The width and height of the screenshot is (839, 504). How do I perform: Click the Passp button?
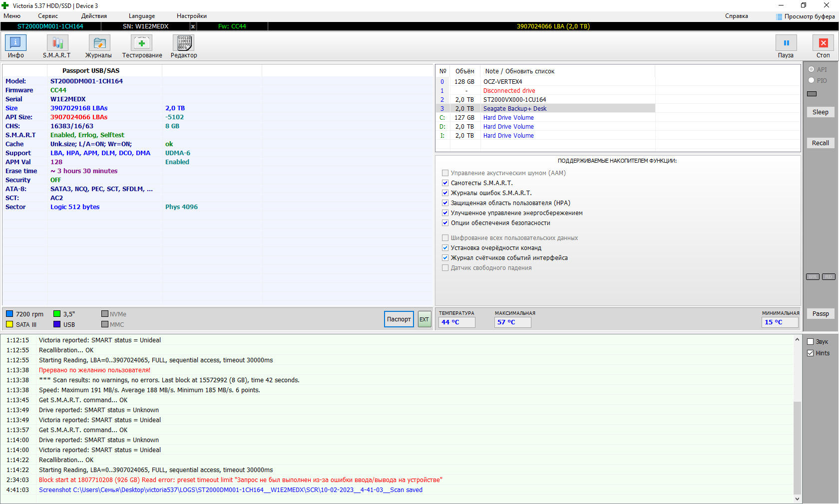point(821,314)
